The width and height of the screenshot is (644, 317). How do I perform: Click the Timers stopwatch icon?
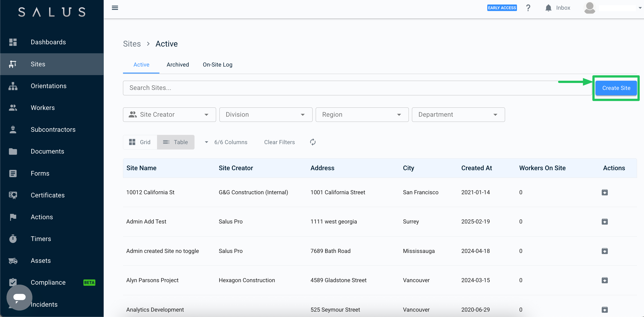click(x=13, y=239)
